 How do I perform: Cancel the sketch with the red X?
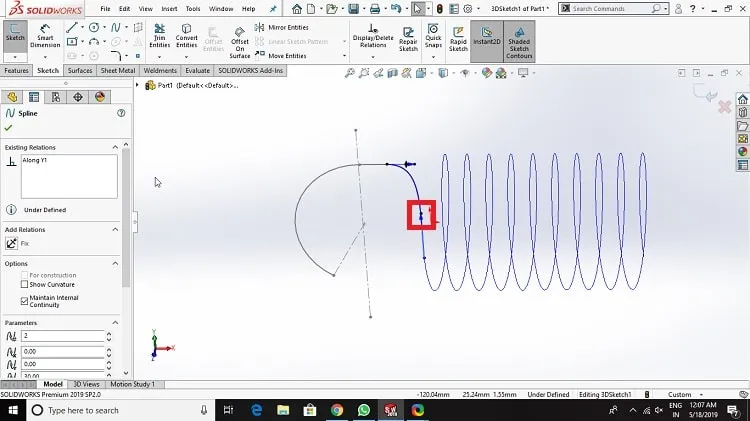pos(725,107)
